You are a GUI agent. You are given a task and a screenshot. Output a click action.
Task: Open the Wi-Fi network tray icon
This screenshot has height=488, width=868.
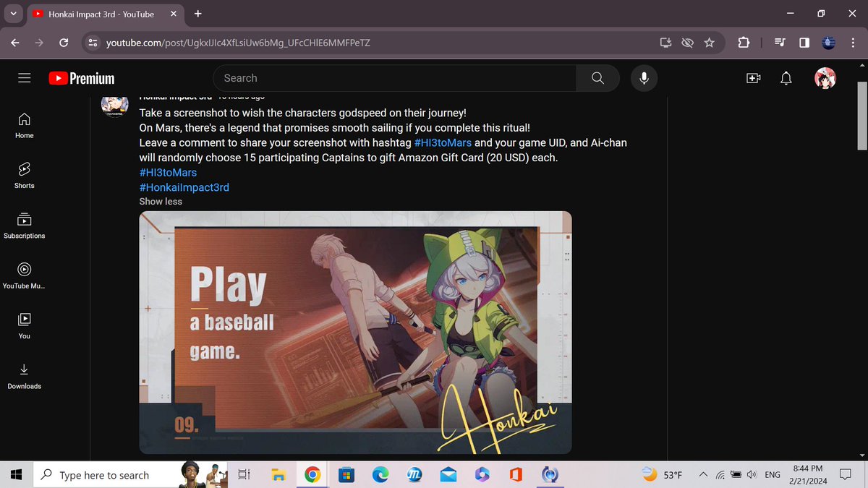pos(720,475)
